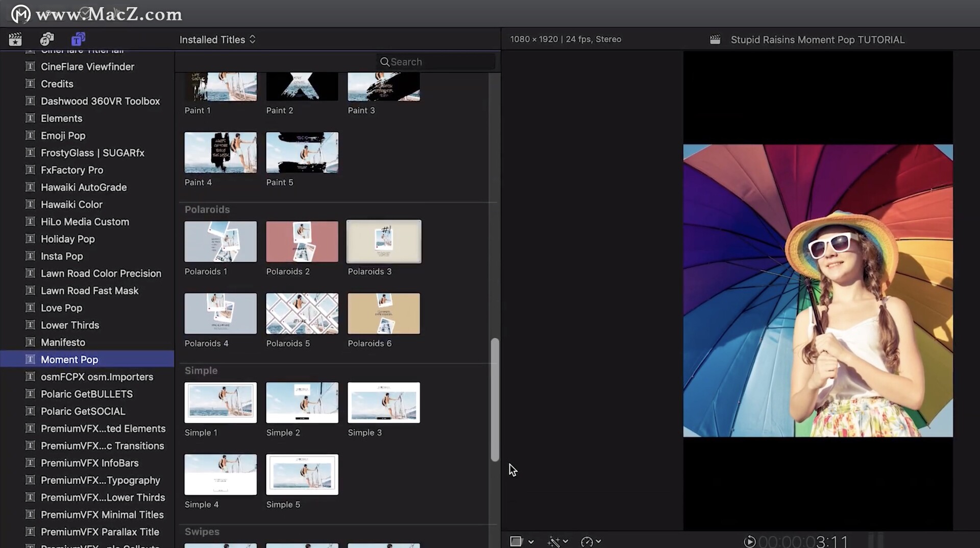
Task: Click the title icon beside Manifesto
Action: click(x=30, y=342)
